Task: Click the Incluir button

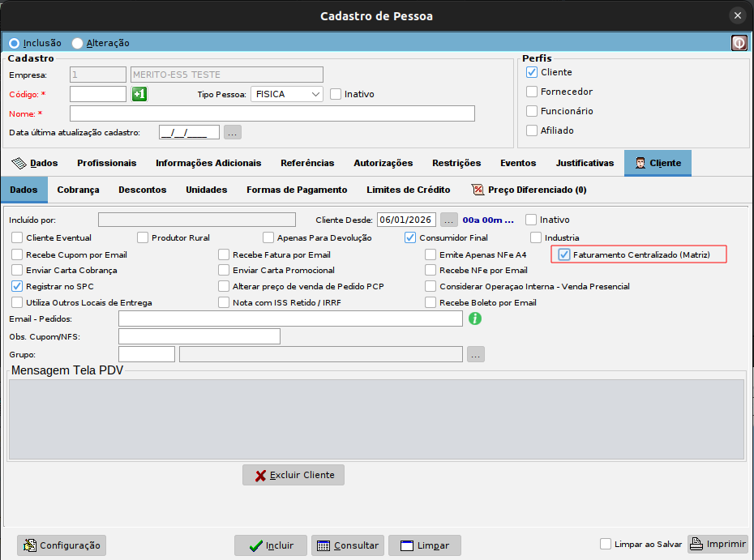Action: tap(271, 545)
